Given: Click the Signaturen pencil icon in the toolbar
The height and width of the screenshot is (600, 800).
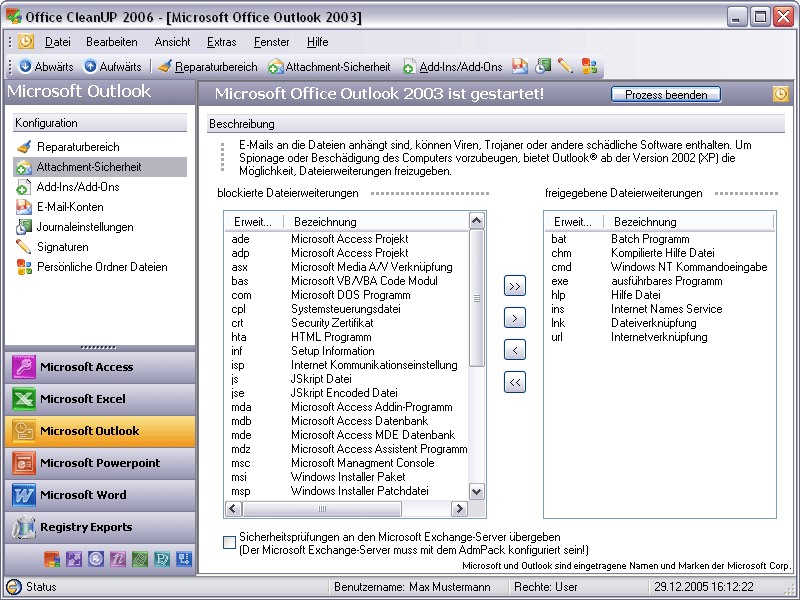Looking at the screenshot, I should (x=565, y=66).
